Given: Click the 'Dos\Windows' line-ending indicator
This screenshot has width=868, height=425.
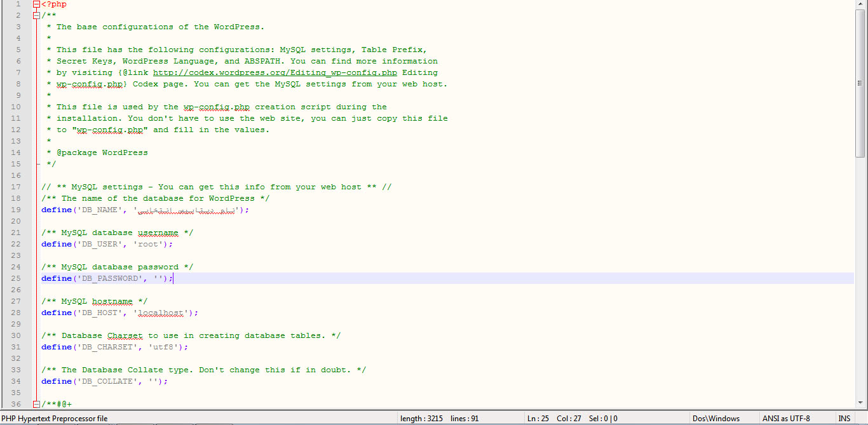Looking at the screenshot, I should tap(716, 419).
